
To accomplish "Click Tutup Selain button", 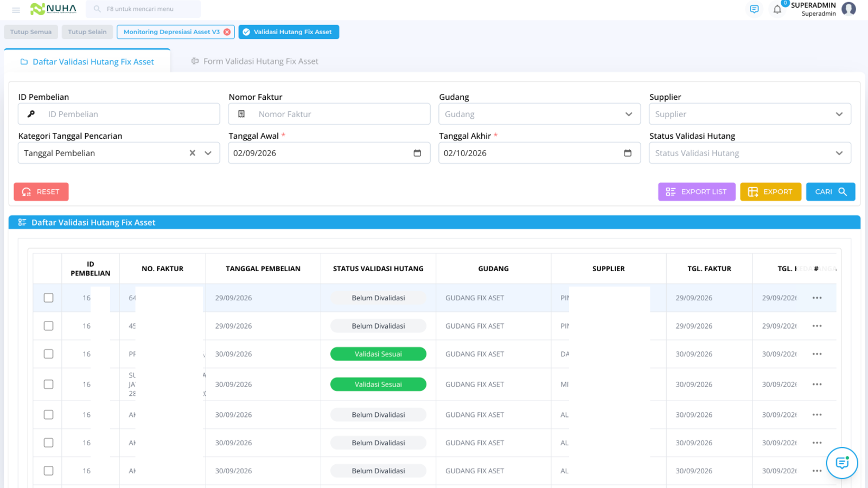I will (87, 32).
